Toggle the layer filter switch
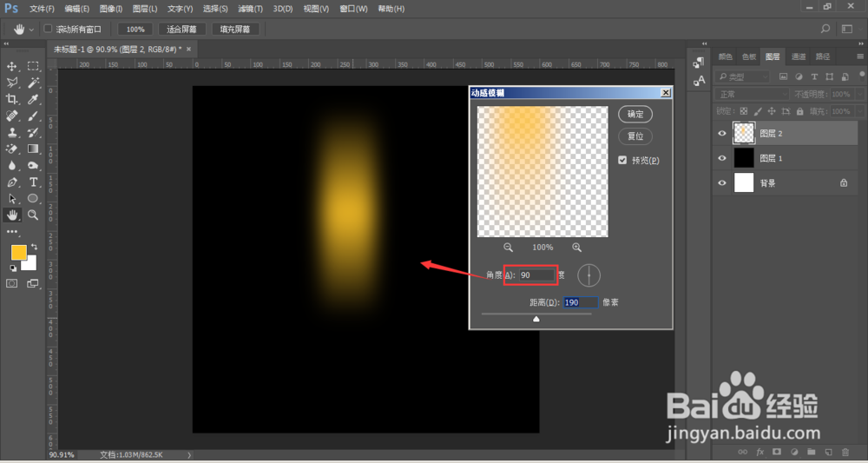This screenshot has width=868, height=463. point(861,76)
